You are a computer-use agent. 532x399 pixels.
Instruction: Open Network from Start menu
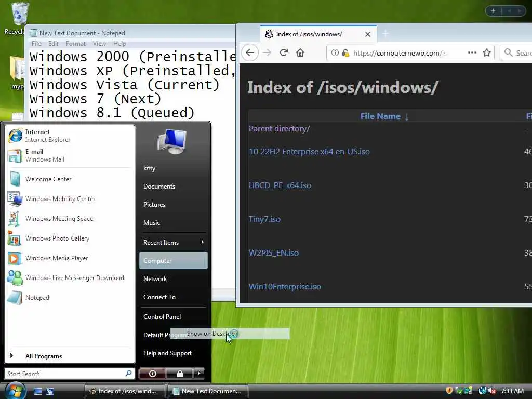173,279
